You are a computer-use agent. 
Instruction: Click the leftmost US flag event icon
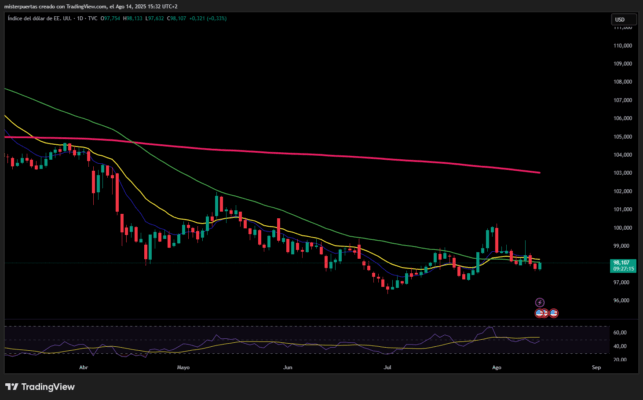(540, 313)
